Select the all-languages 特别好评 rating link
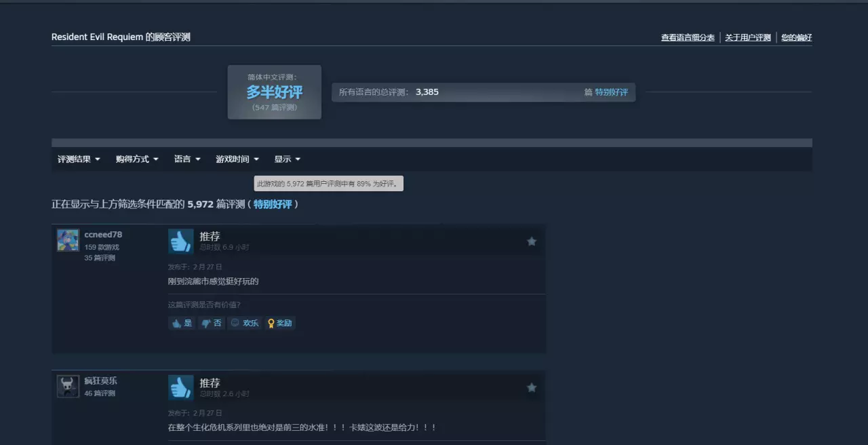Screen dimensions: 868x445 [x=612, y=92]
